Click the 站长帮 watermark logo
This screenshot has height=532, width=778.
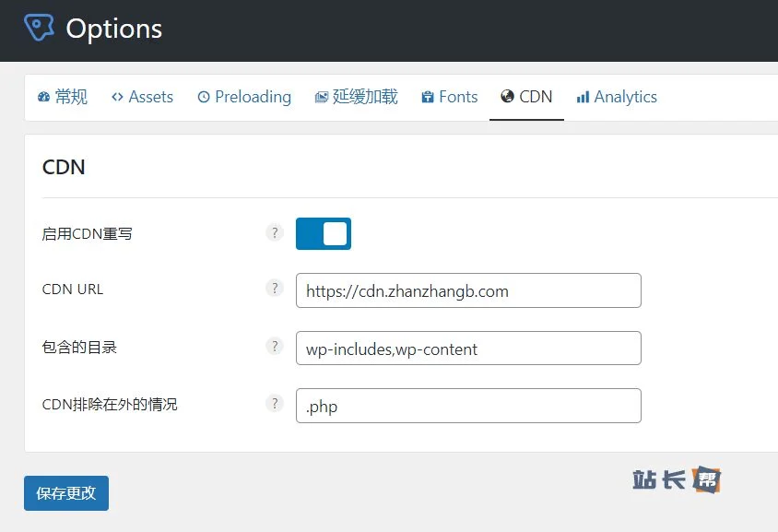pyautogui.click(x=677, y=479)
